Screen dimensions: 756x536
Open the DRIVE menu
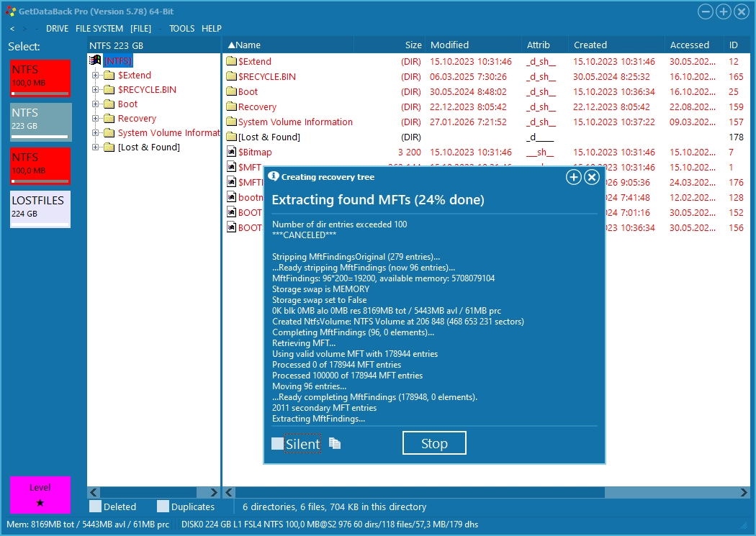[x=57, y=29]
